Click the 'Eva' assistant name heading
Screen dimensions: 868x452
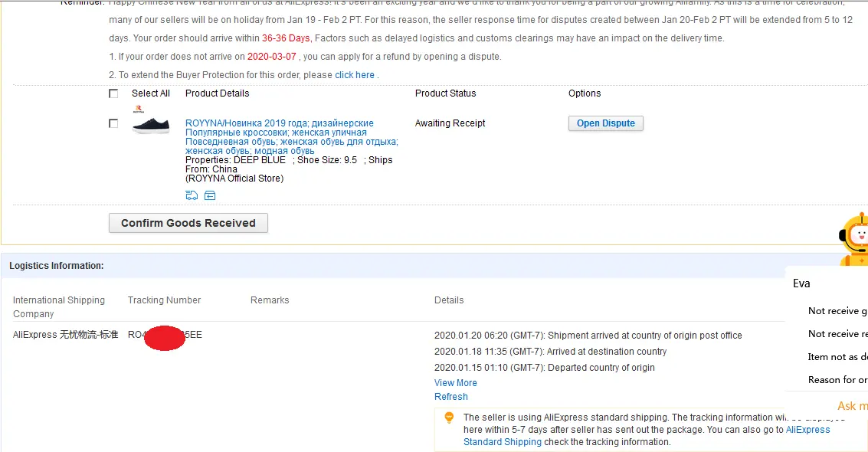click(x=801, y=283)
